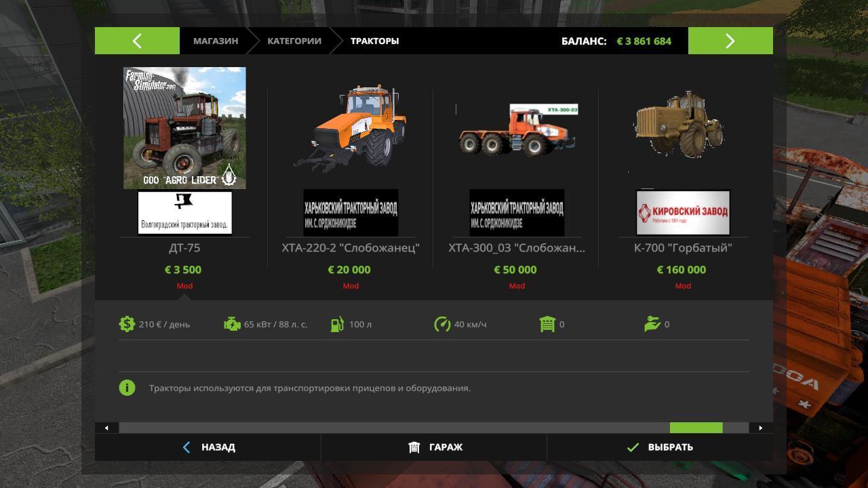Click the green info icon
The width and height of the screenshot is (868, 488).
pyautogui.click(x=127, y=388)
